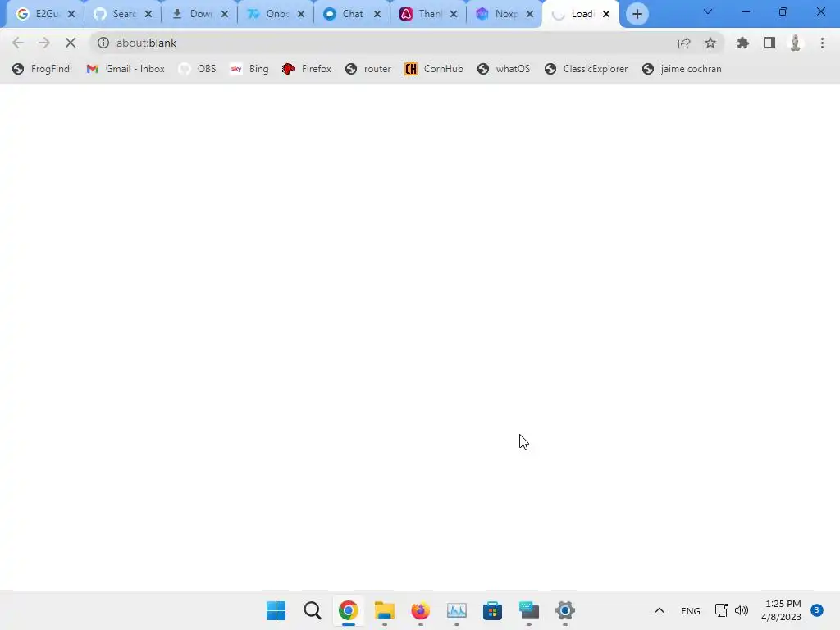Viewport: 840px width, 630px height.
Task: Close the Downloads tab
Action: click(225, 14)
